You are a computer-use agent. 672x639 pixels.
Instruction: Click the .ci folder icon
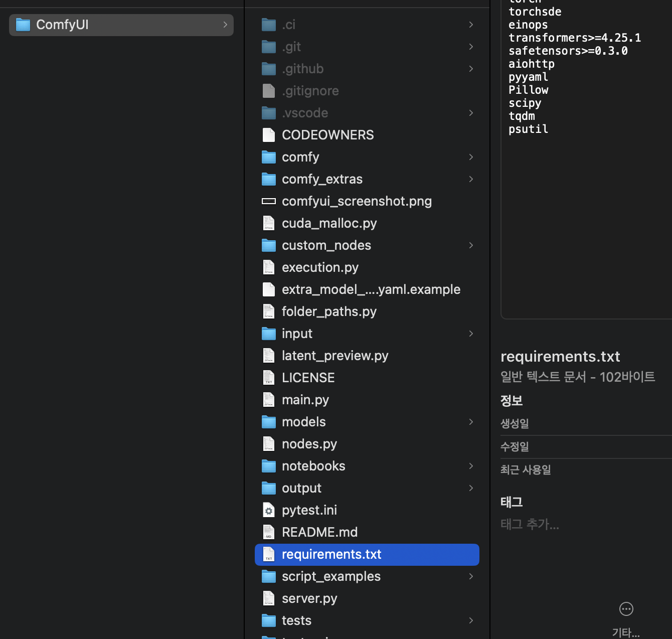tap(269, 25)
